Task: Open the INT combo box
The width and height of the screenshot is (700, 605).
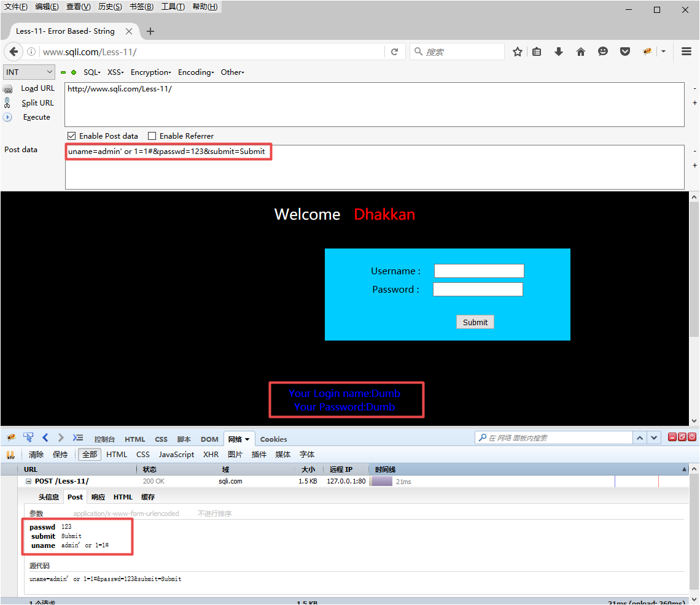Action: point(29,72)
